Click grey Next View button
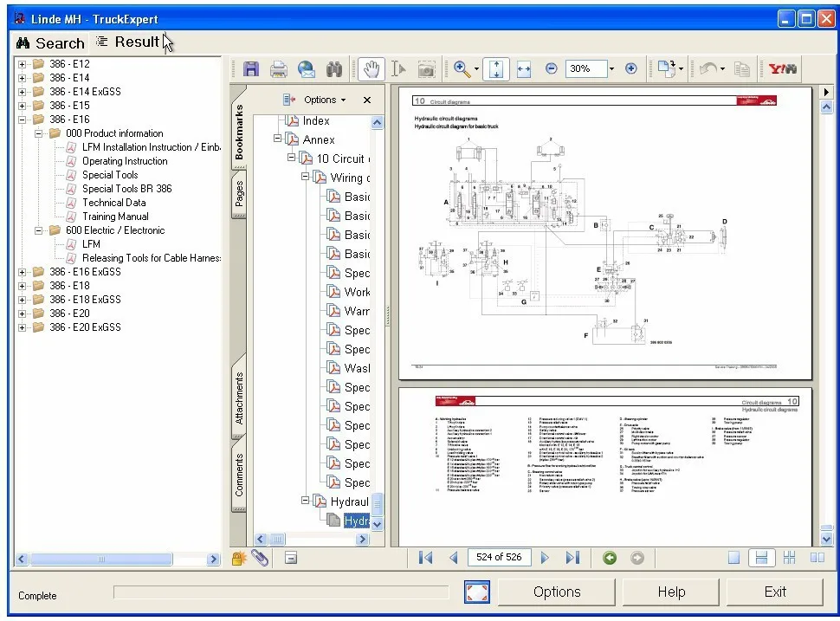This screenshot has height=621, width=840. point(637,558)
